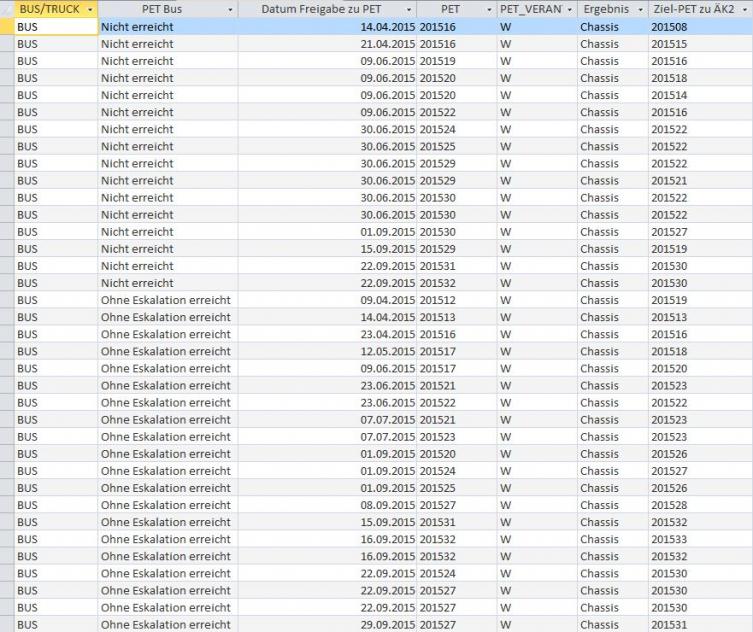Click Chassis in the 23.04.2015 row
This screenshot has width=753, height=632.
(599, 334)
